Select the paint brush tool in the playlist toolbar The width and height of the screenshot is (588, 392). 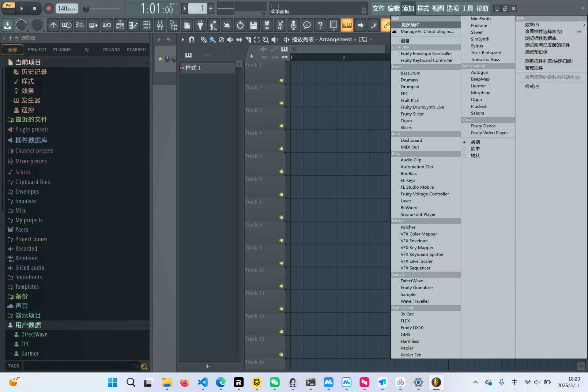click(213, 40)
